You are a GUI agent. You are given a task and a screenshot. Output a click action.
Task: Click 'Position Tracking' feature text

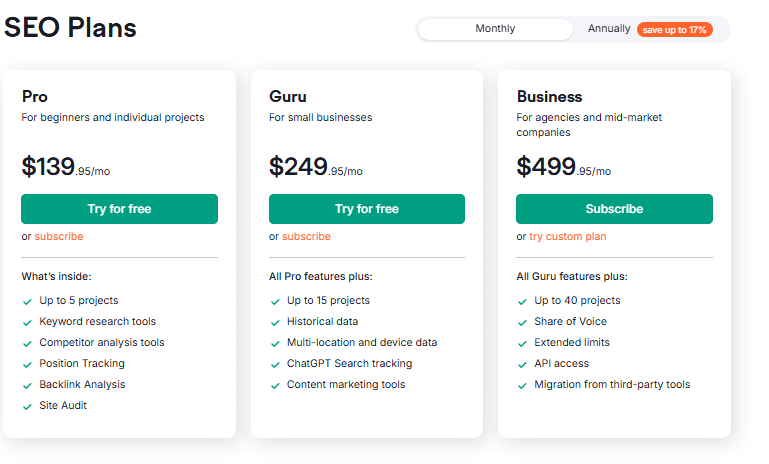(82, 363)
